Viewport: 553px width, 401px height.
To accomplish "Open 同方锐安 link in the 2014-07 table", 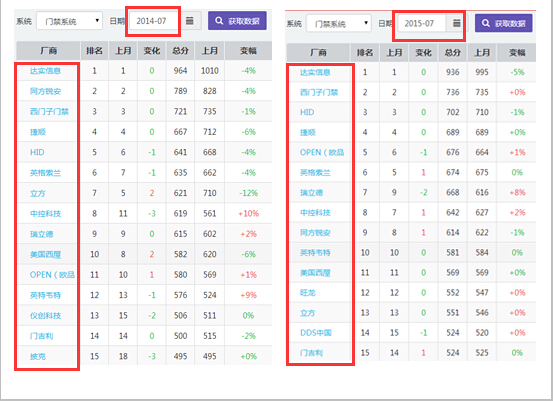I will click(45, 91).
